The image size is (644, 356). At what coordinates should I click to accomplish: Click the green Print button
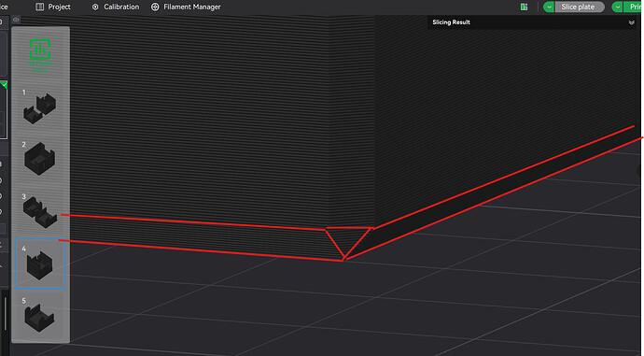click(634, 7)
